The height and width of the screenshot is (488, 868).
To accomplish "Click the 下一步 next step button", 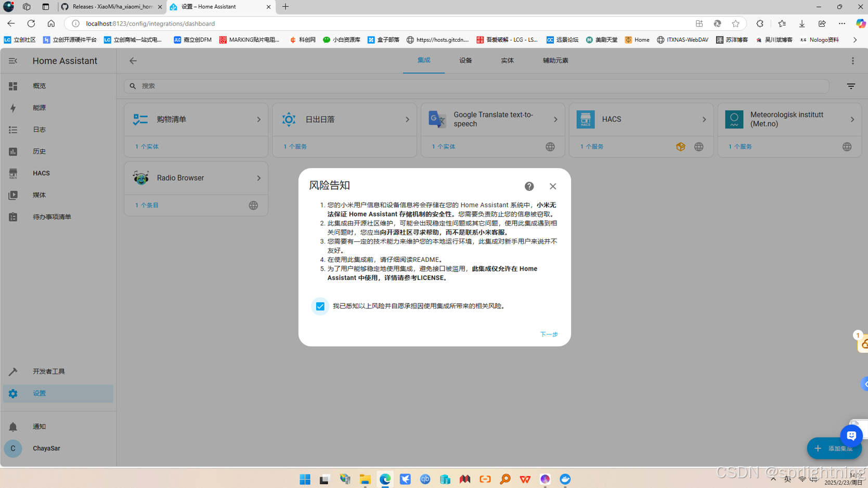I will click(549, 334).
